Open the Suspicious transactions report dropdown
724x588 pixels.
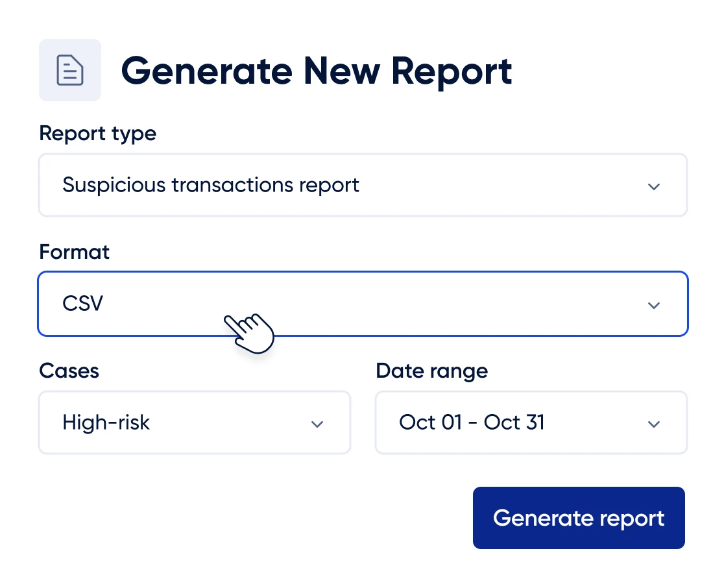point(363,185)
